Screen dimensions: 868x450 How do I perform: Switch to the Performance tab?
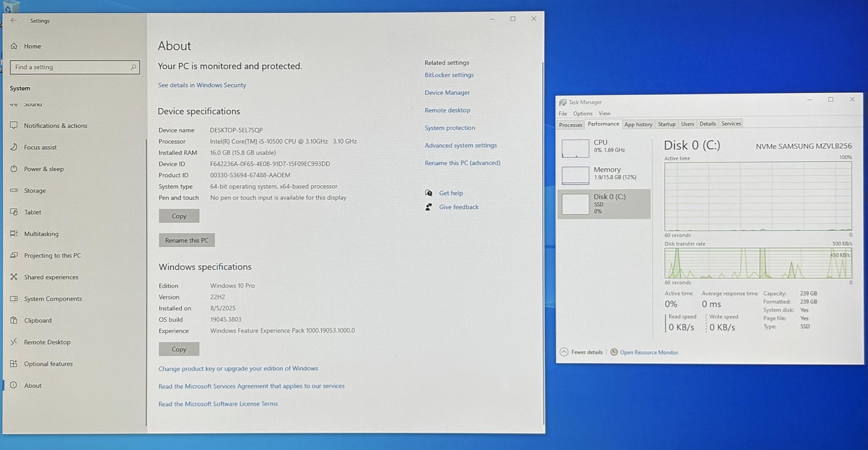(603, 124)
